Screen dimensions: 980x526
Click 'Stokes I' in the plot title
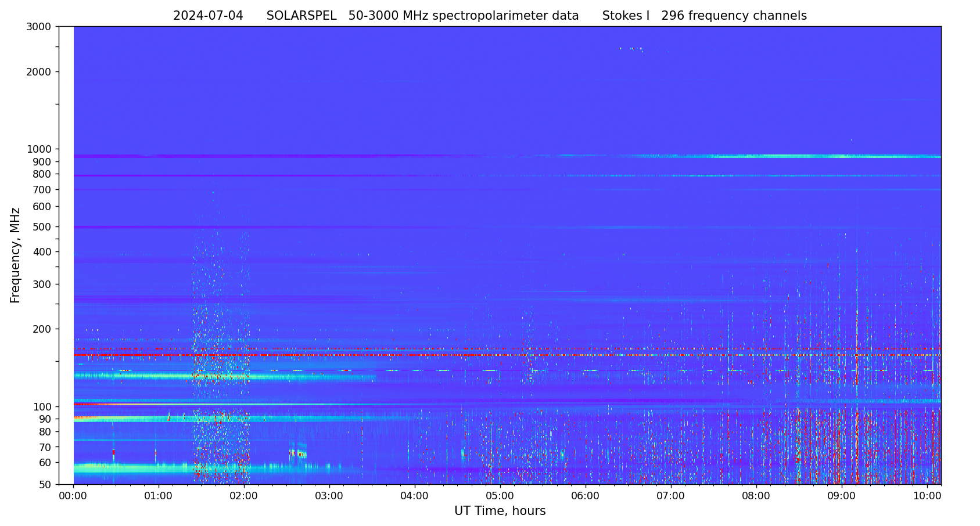[x=626, y=16]
